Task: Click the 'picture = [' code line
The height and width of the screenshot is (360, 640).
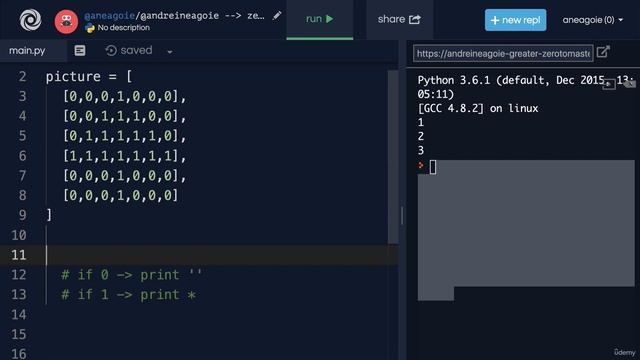Action: [89, 77]
